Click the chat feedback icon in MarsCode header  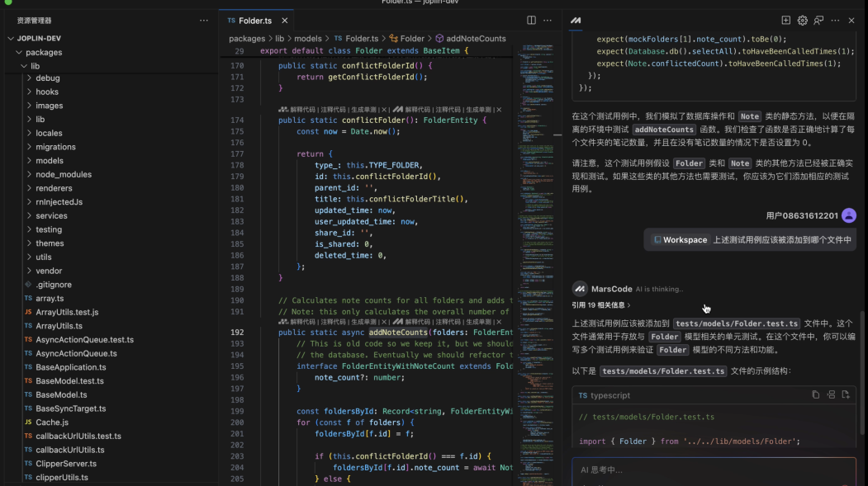(818, 21)
